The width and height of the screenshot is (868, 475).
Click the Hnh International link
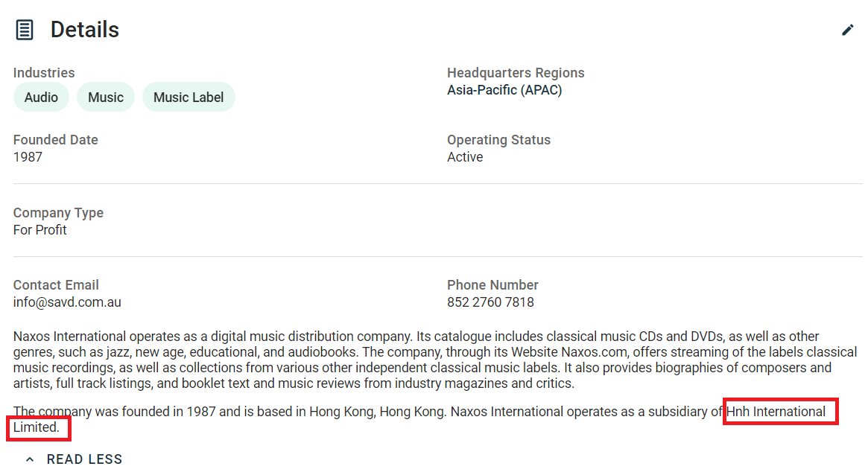click(x=776, y=412)
